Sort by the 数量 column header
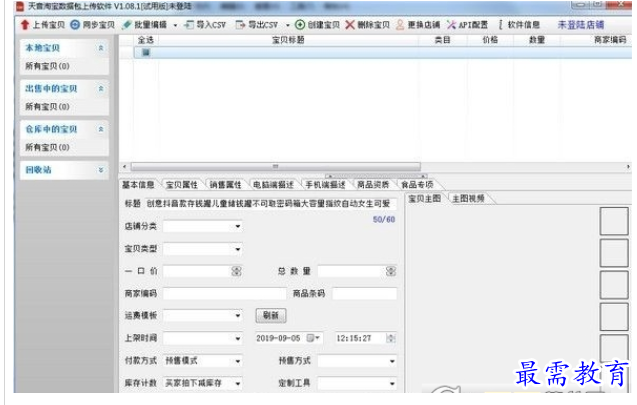The width and height of the screenshot is (637, 405). [537, 40]
